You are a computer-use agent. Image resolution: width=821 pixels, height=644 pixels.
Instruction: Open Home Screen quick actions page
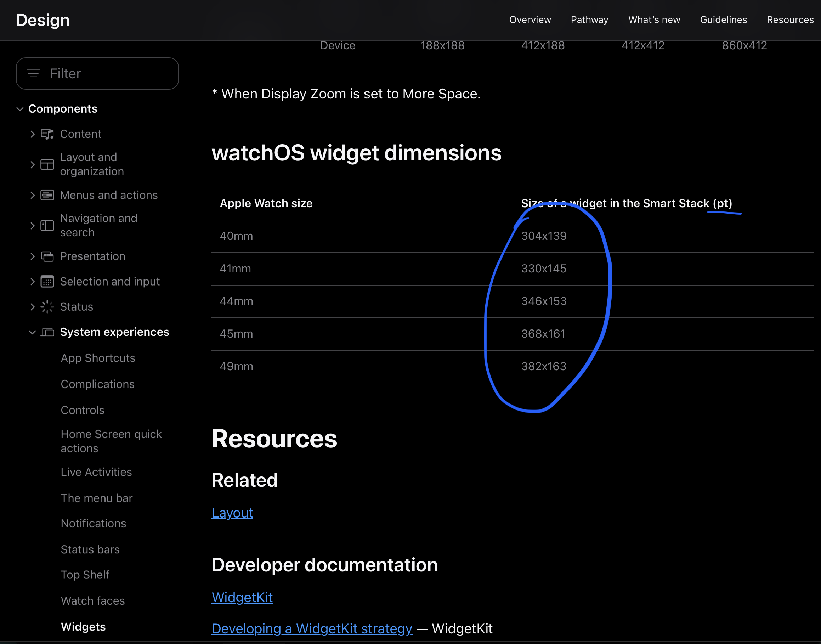click(111, 441)
